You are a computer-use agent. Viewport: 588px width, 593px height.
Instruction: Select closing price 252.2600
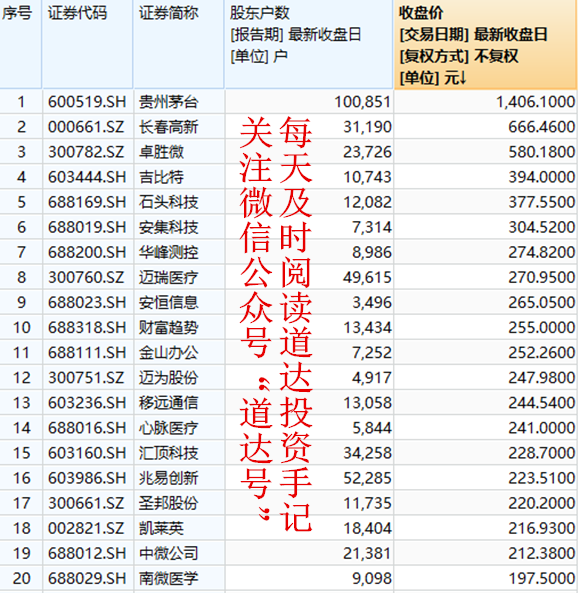point(541,353)
